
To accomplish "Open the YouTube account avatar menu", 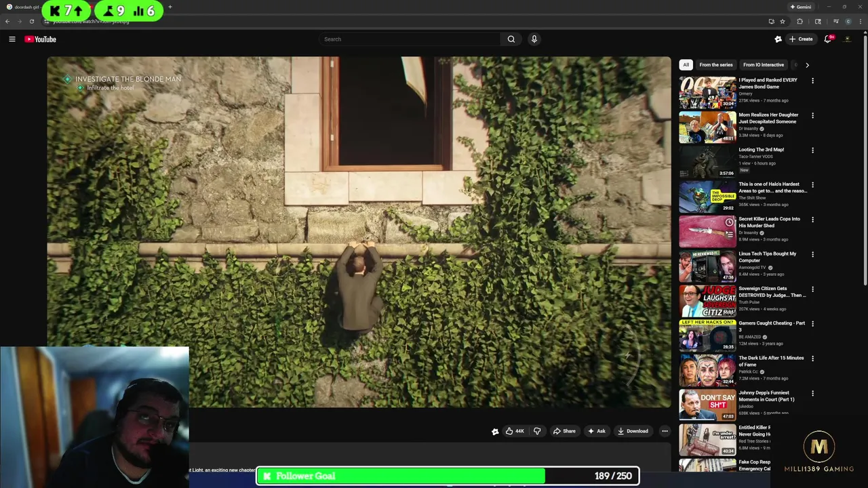I will coord(847,39).
